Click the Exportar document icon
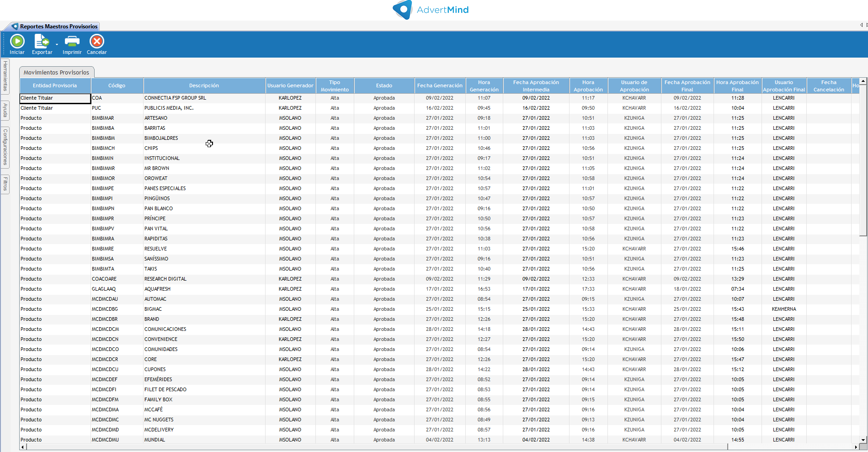 (x=42, y=42)
